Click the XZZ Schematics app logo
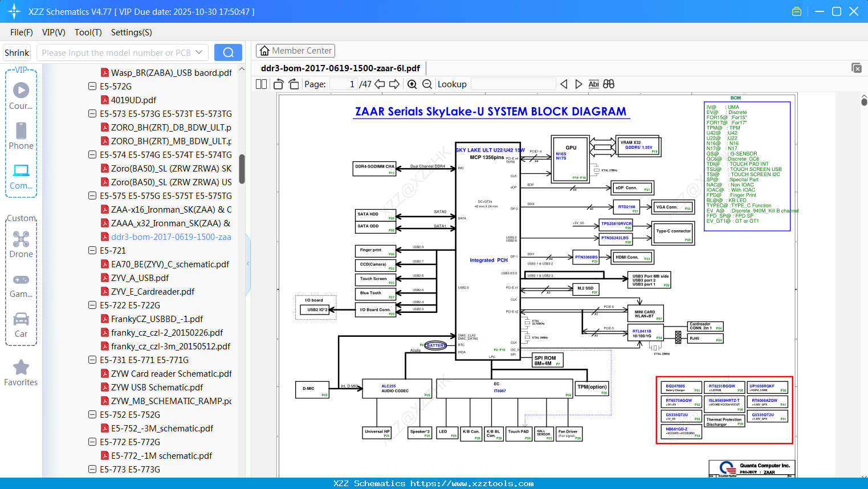Viewport: 868px width, 489px height. tap(14, 11)
